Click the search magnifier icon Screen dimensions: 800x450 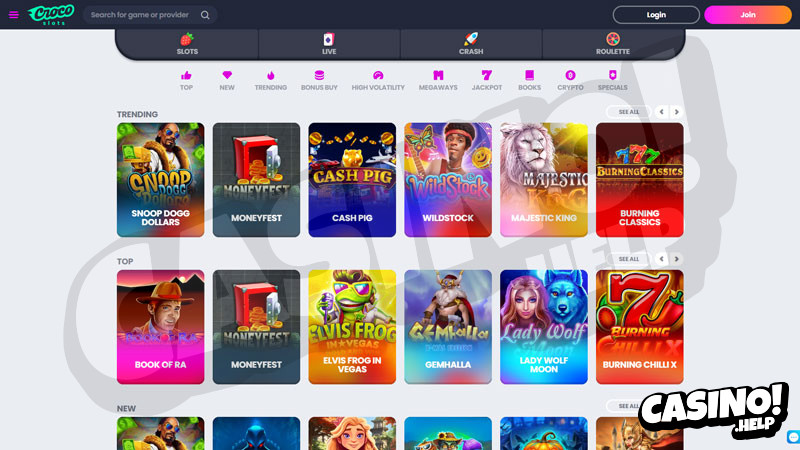pyautogui.click(x=205, y=15)
